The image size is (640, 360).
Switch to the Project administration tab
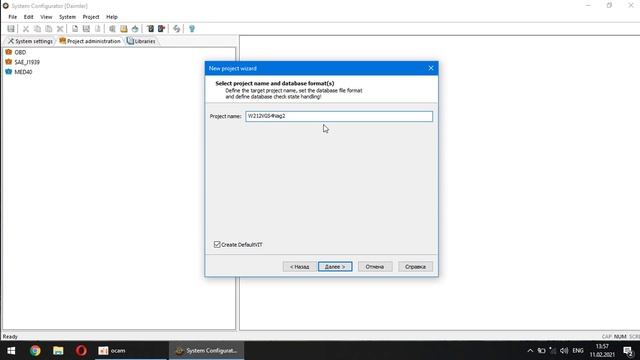coord(90,41)
